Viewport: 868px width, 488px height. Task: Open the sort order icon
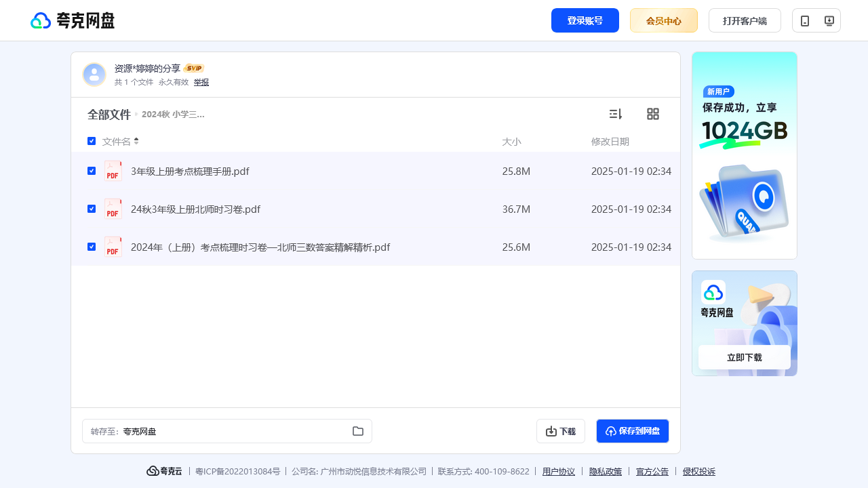pyautogui.click(x=616, y=114)
